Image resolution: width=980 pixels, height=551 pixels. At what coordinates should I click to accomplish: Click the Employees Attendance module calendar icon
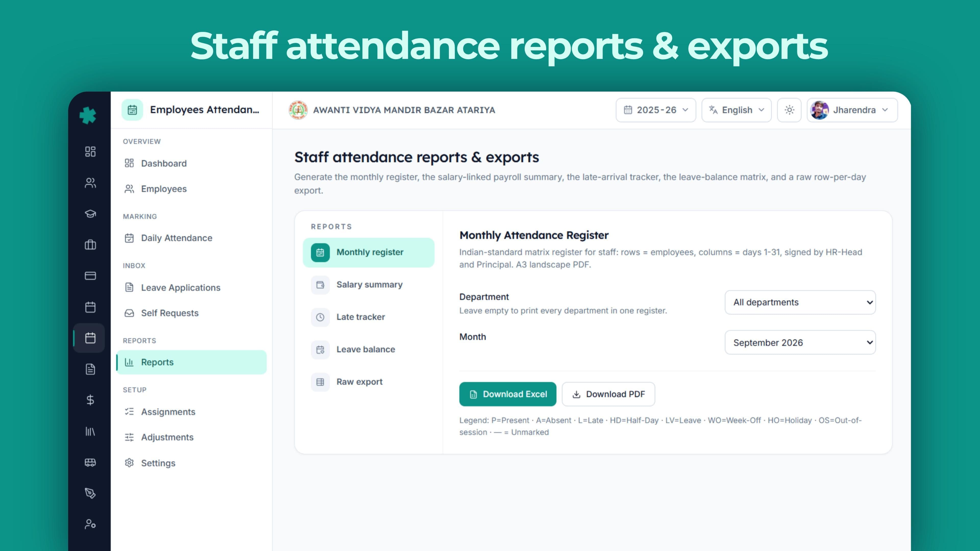click(132, 110)
